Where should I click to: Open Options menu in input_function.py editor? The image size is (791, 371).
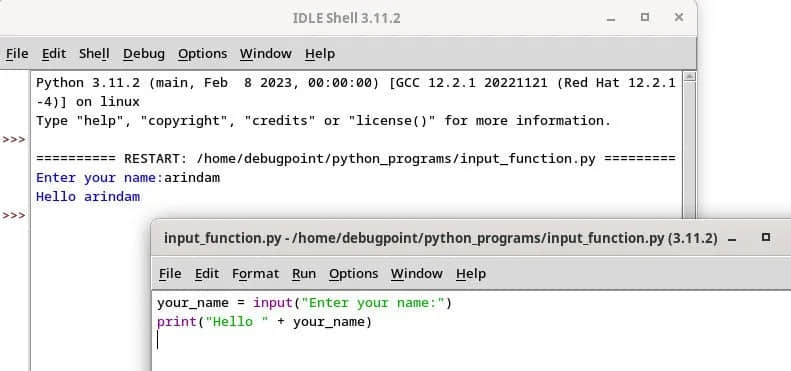coord(353,274)
